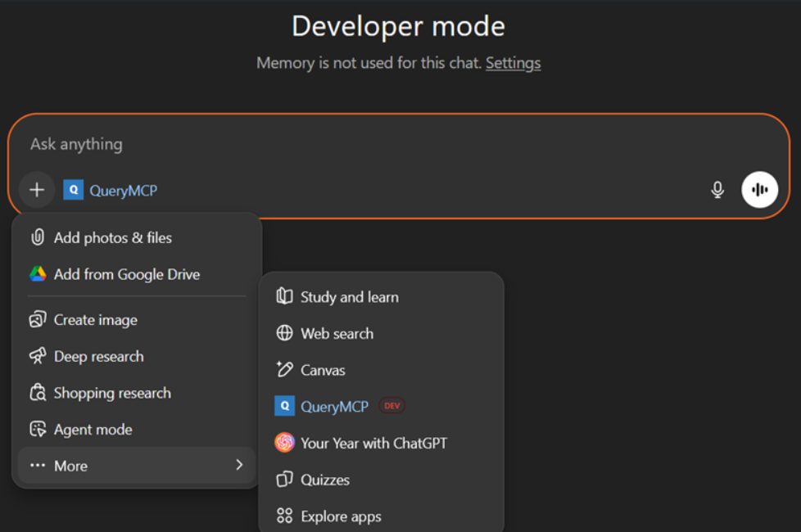801x532 pixels.
Task: Click the Canvas pencil icon
Action: 285,369
